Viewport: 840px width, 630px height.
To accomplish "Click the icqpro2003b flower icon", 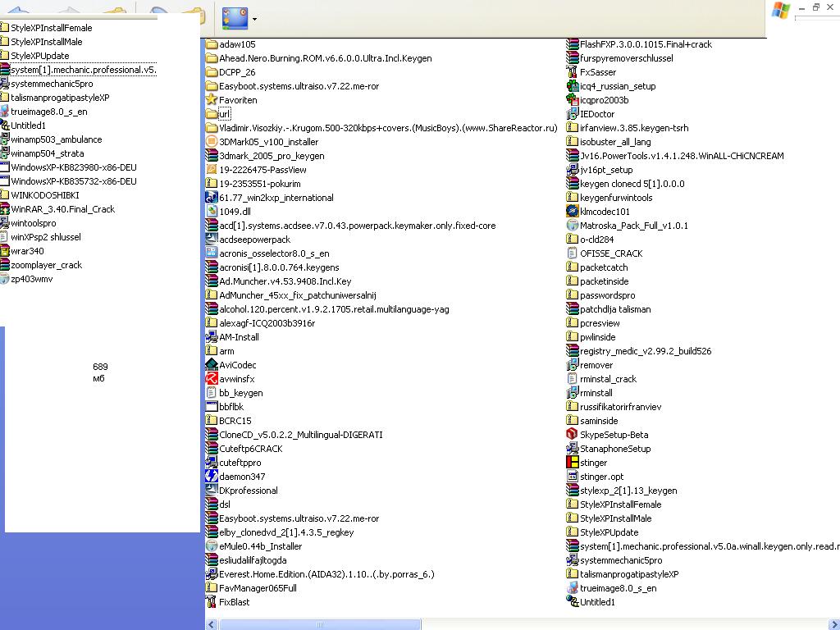I will 572,99.
